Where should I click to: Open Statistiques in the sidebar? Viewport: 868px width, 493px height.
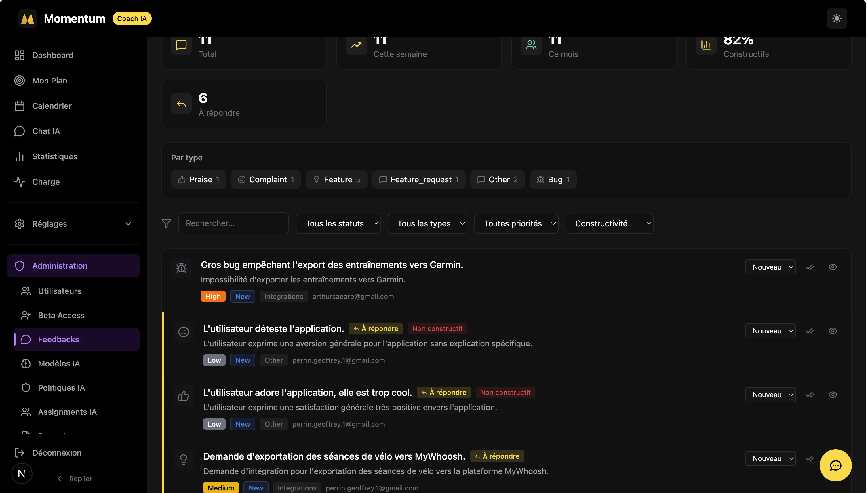pyautogui.click(x=55, y=156)
